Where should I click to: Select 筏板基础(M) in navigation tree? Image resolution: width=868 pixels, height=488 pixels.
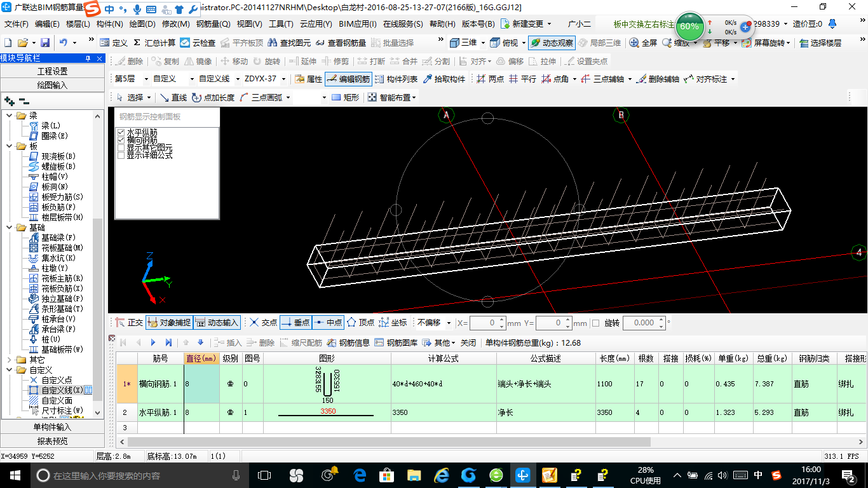click(x=56, y=248)
